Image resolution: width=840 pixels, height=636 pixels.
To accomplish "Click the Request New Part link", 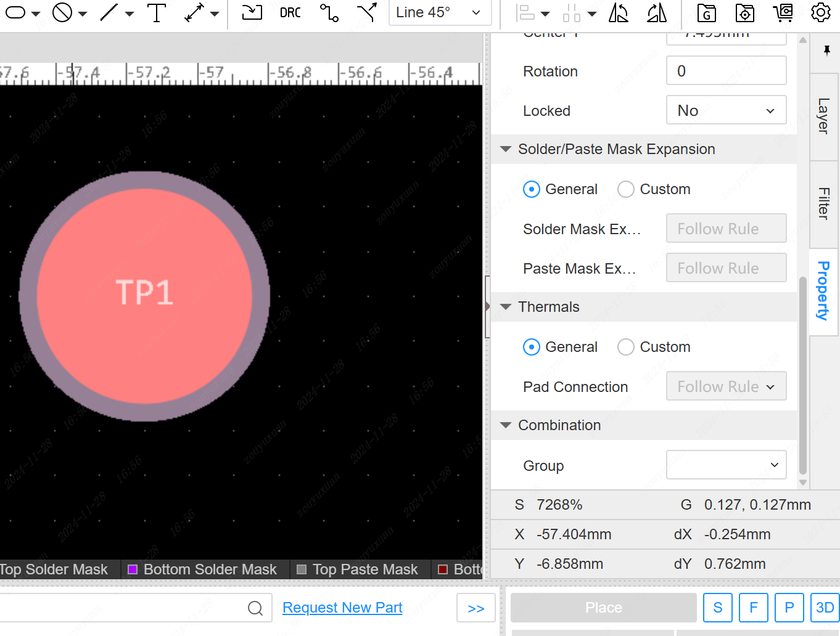I will coord(342,608).
